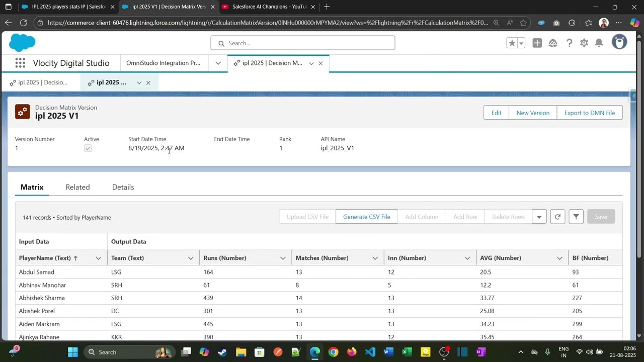
Task: Open Trailhead guidance icon in header
Action: coord(553,43)
